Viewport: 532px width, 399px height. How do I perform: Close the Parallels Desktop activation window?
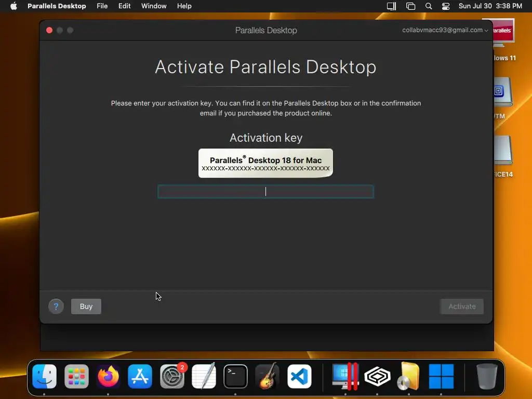click(49, 30)
